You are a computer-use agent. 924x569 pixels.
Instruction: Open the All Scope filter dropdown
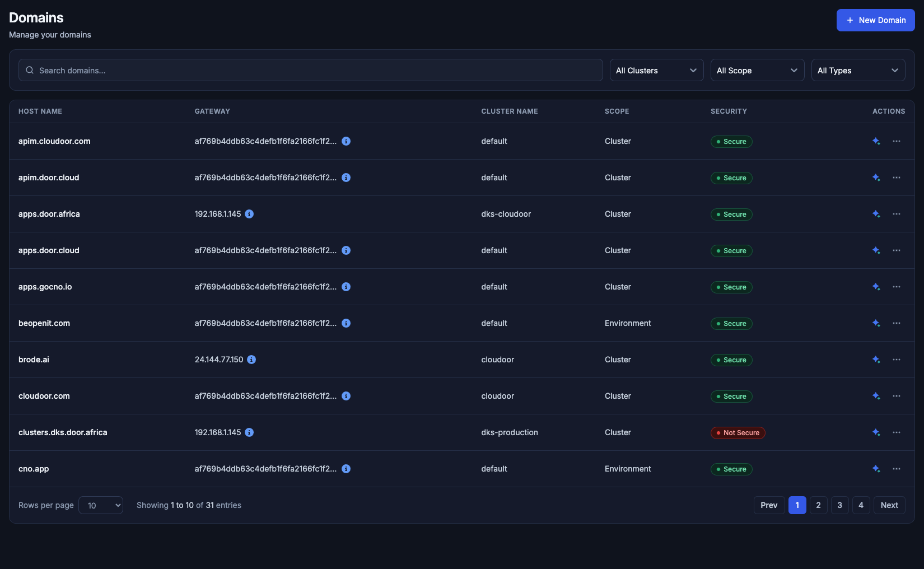[x=757, y=70]
